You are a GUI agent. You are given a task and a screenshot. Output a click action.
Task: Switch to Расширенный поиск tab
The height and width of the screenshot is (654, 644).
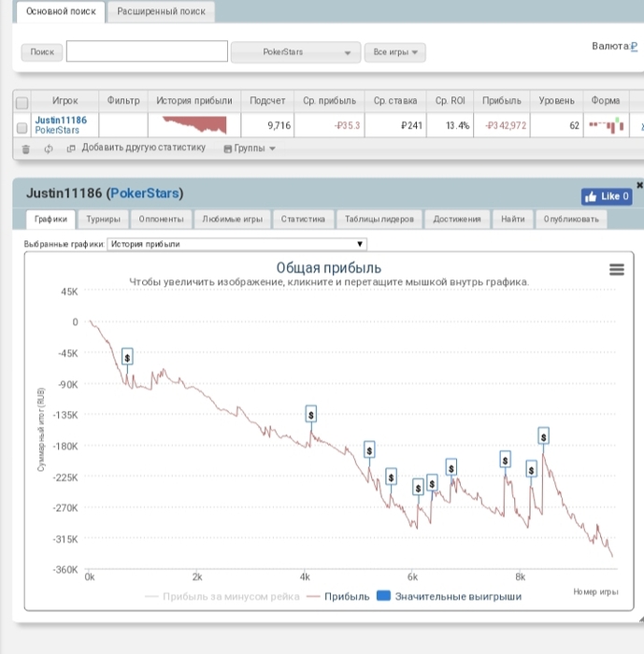[x=161, y=11]
